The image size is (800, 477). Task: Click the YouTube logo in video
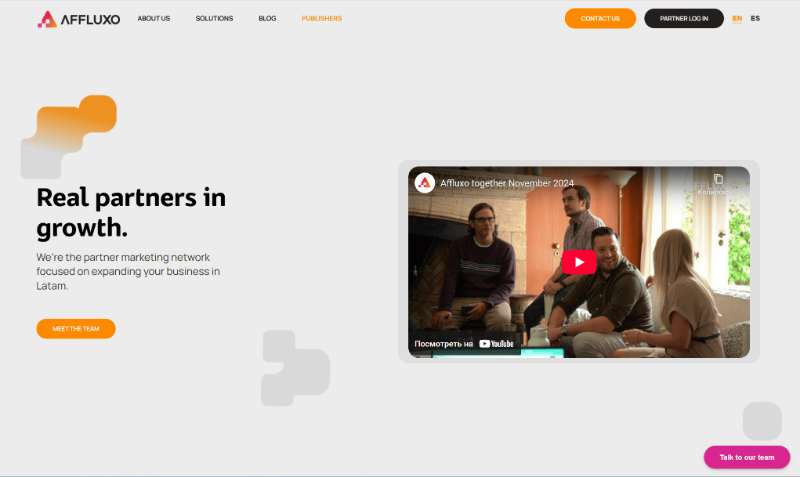[496, 344]
